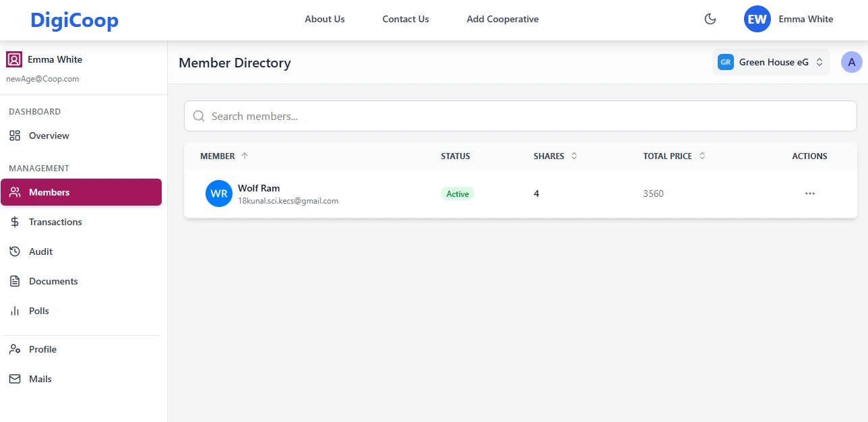Image resolution: width=868 pixels, height=422 pixels.
Task: Select Add Cooperative in the top navigation
Action: pyautogui.click(x=502, y=19)
